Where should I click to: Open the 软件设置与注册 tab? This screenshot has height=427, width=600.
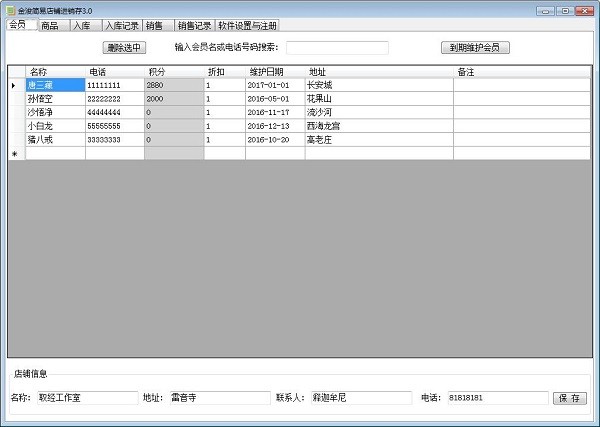247,25
